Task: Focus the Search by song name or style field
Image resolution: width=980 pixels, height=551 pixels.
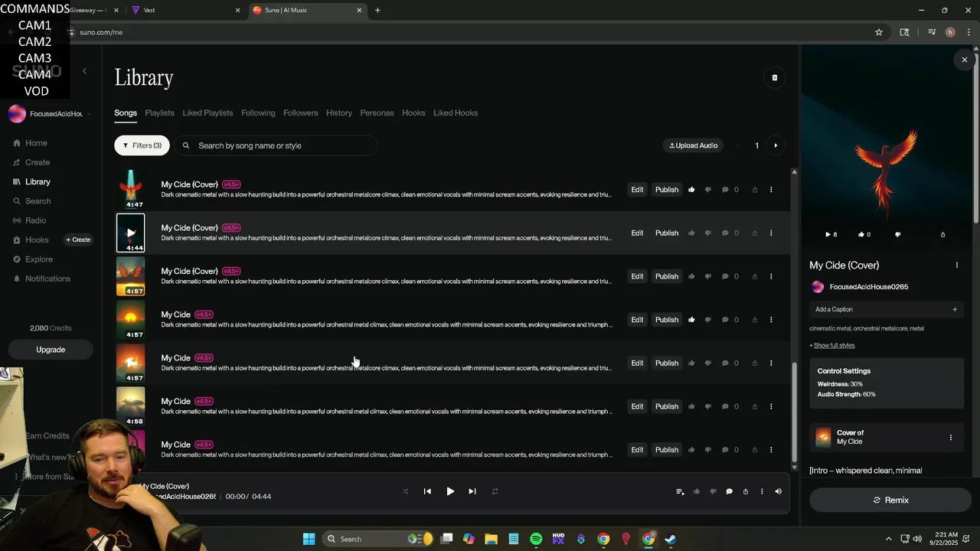Action: pos(276,145)
